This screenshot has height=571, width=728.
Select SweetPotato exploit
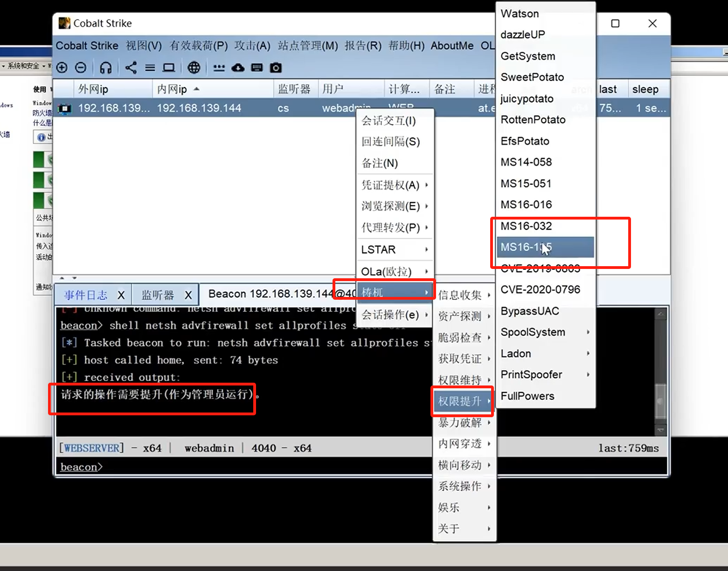click(546, 77)
